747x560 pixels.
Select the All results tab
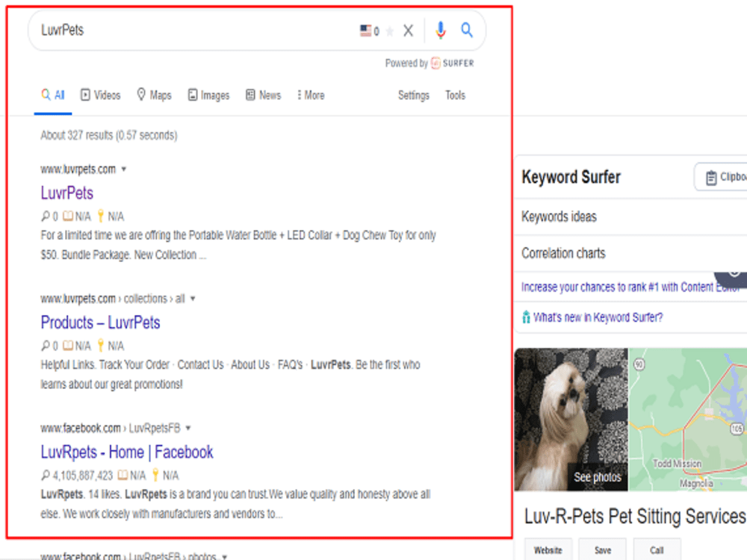tap(53, 96)
